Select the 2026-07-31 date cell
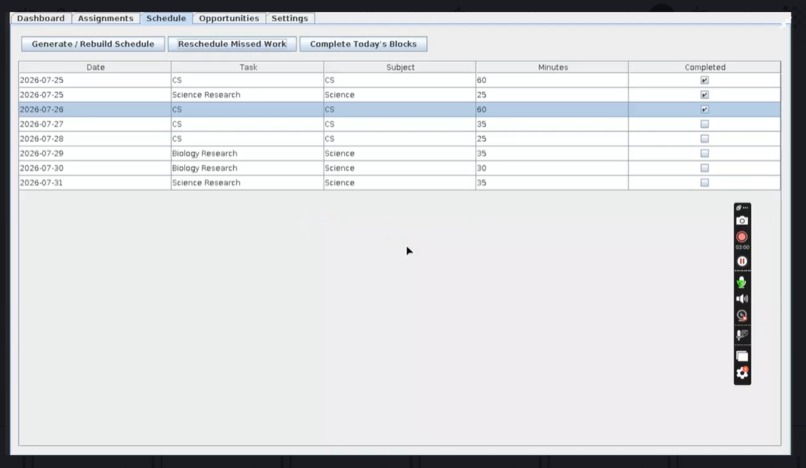The width and height of the screenshot is (806, 468). [x=95, y=183]
